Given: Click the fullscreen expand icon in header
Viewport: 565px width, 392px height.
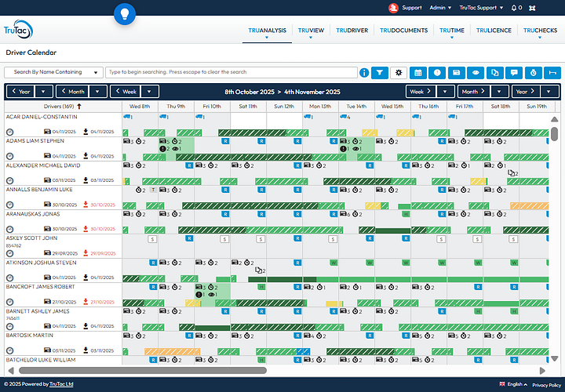Looking at the screenshot, I should tap(532, 8).
